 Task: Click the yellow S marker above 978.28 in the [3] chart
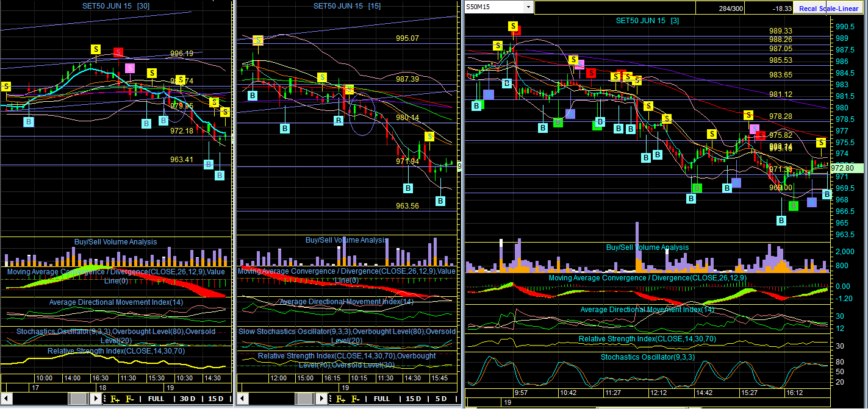[x=748, y=115]
